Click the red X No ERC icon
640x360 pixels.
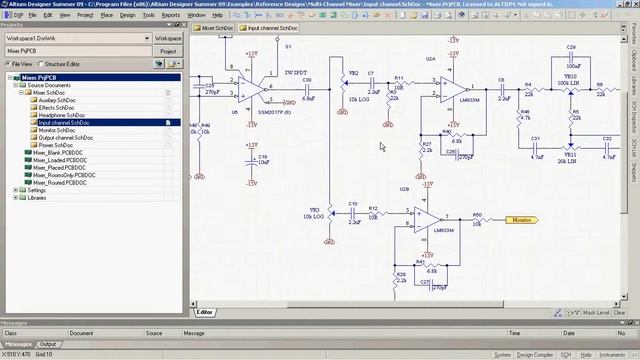[387, 15]
